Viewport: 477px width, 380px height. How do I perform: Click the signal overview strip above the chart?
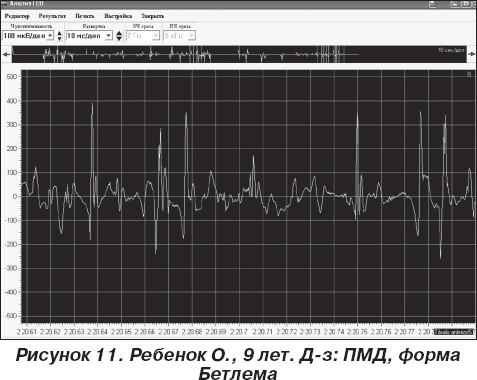(239, 54)
